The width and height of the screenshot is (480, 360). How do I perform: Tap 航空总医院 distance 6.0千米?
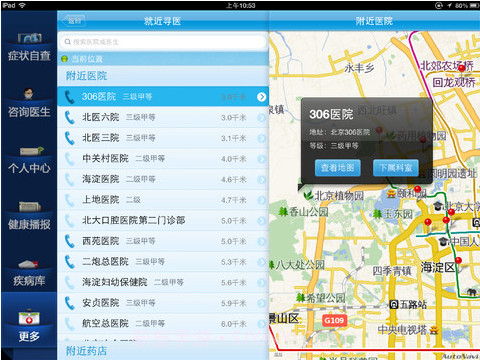coord(234,324)
